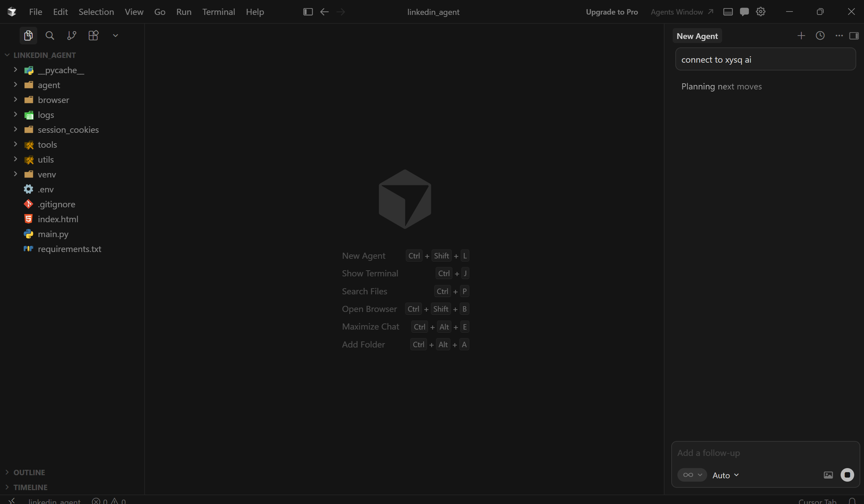The height and width of the screenshot is (504, 864).
Task: Expand the OUTLINE section
Action: click(29, 472)
